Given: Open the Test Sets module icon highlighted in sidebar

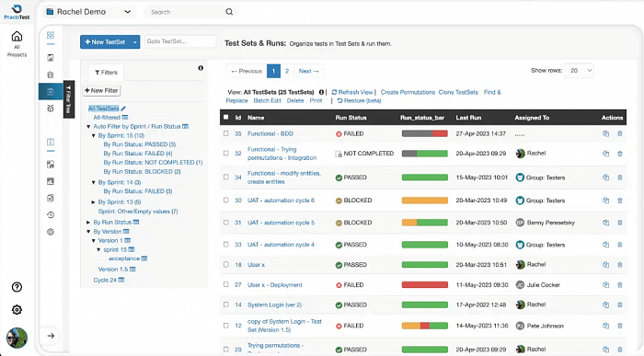Looking at the screenshot, I should click(51, 92).
